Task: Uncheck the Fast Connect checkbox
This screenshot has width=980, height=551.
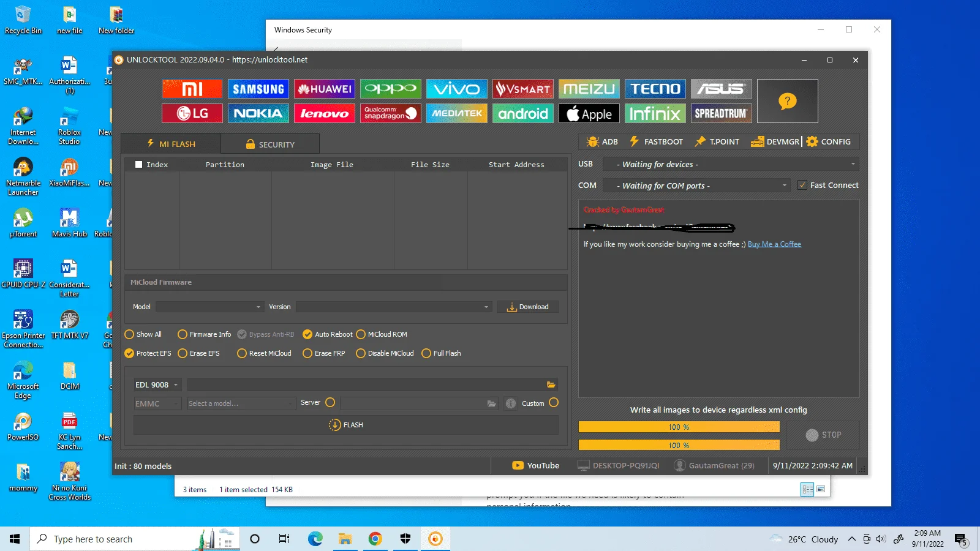Action: tap(802, 185)
